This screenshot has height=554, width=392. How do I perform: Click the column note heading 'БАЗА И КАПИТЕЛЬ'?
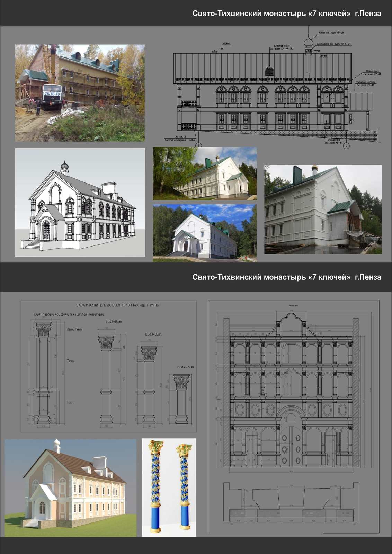pos(117,305)
